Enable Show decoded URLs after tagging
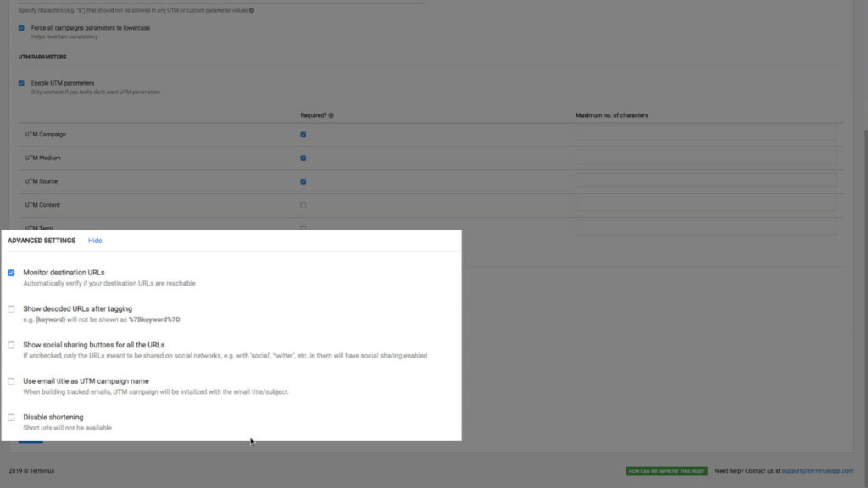Image resolution: width=868 pixels, height=488 pixels. (x=11, y=308)
